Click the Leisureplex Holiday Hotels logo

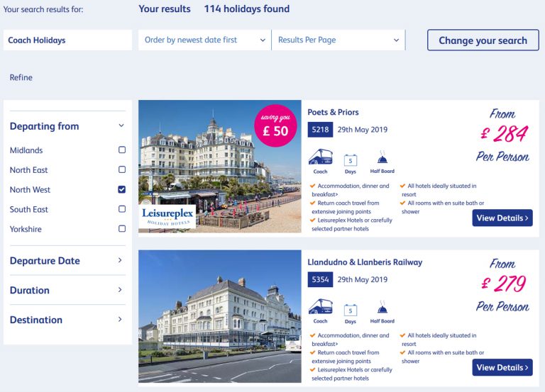(167, 217)
